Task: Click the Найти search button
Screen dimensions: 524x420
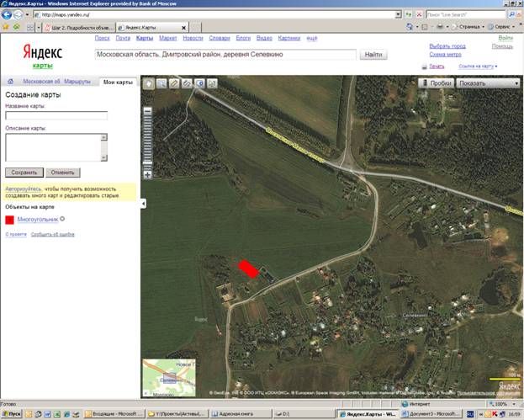Action: tap(373, 54)
